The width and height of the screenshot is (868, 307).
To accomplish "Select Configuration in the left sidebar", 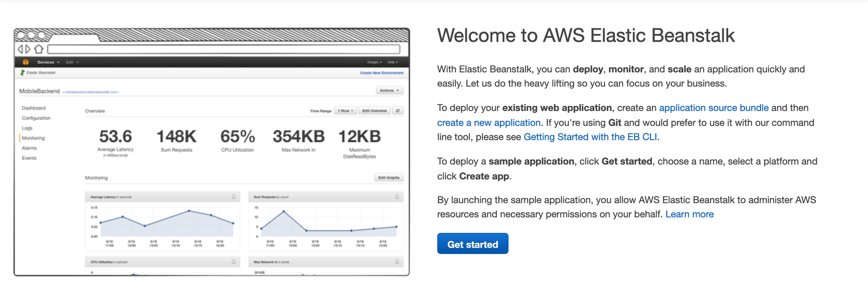I will tap(36, 118).
